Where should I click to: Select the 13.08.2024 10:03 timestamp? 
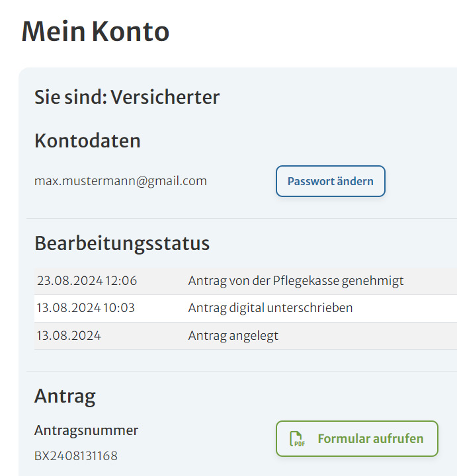click(x=85, y=308)
